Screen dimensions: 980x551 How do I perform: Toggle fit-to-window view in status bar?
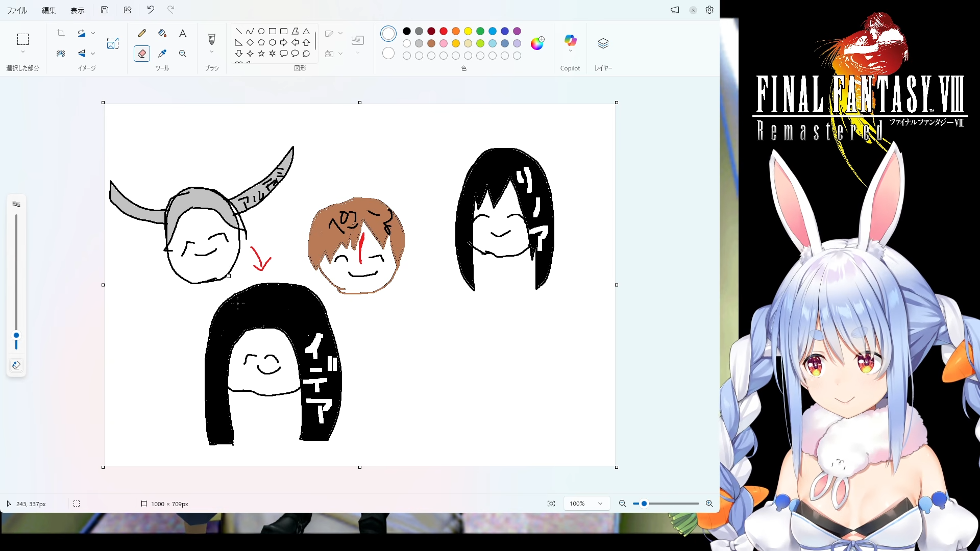[x=551, y=504]
